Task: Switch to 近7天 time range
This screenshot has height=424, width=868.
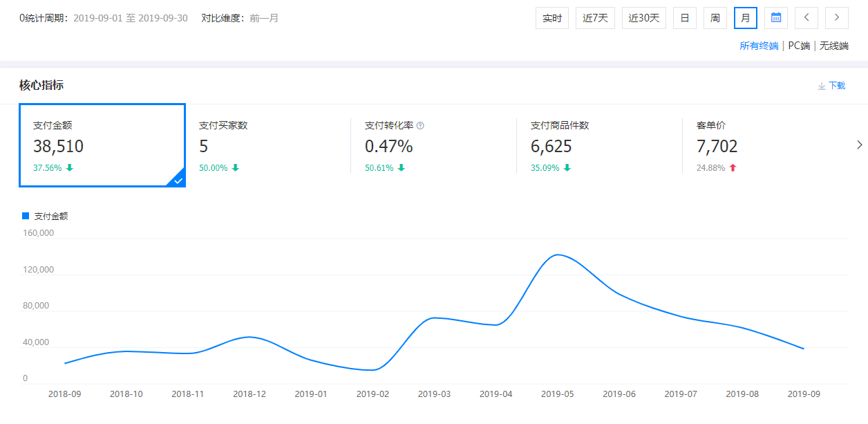Action: (x=595, y=18)
